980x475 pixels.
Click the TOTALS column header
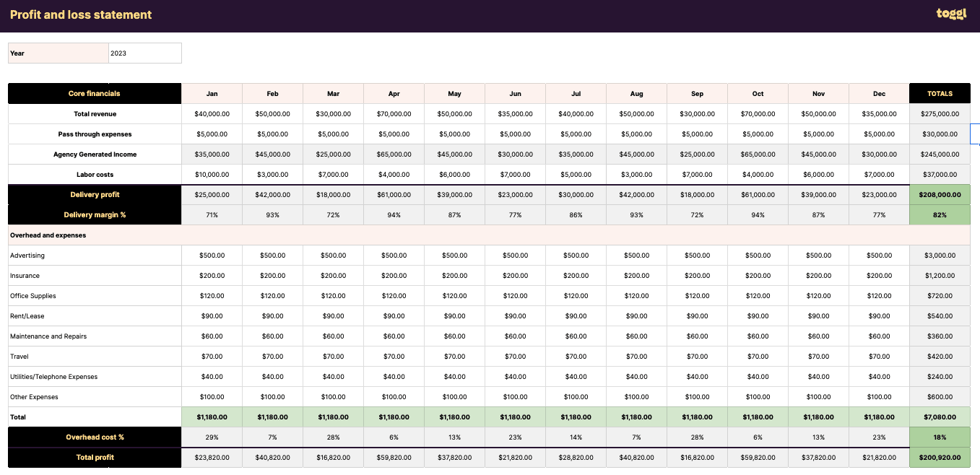940,94
